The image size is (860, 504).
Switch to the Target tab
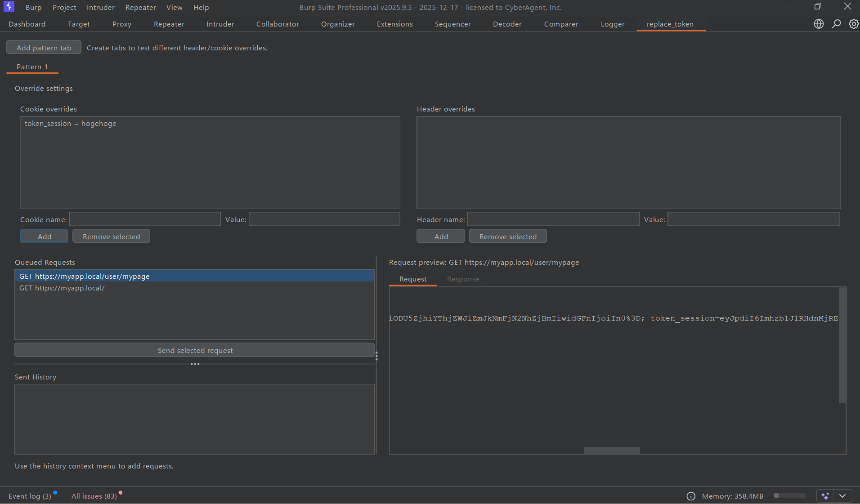point(79,24)
